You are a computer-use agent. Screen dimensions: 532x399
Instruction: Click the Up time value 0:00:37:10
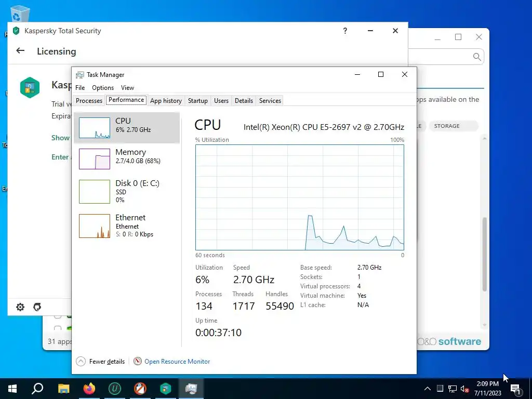coord(219,332)
